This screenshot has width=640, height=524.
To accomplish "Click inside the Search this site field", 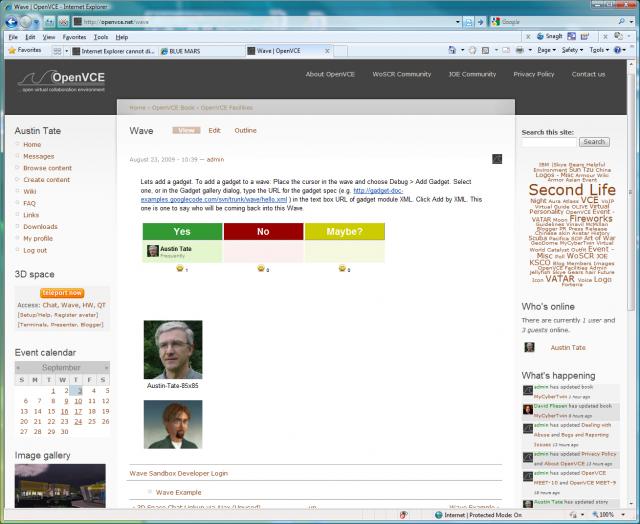I will coord(549,142).
